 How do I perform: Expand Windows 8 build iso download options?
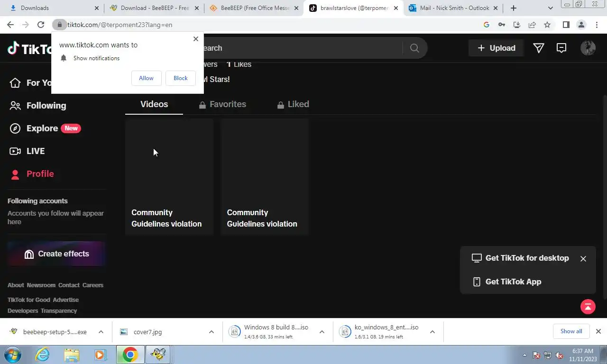click(322, 332)
